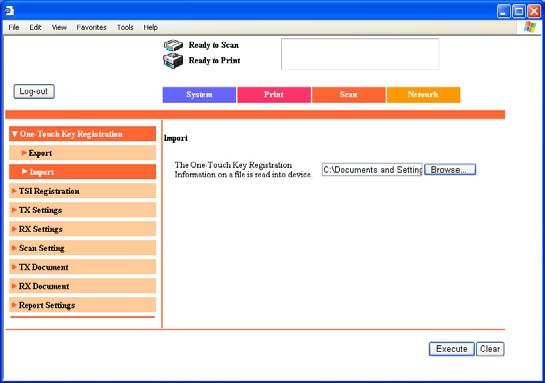Image resolution: width=545 pixels, height=383 pixels.
Task: Expand RX Settings
Action: tap(82, 229)
